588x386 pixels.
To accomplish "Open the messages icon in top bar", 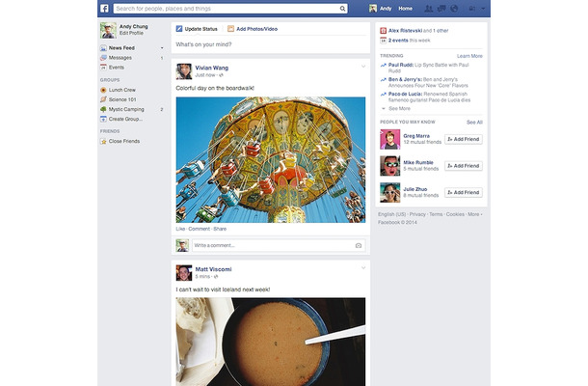I will coord(441,9).
